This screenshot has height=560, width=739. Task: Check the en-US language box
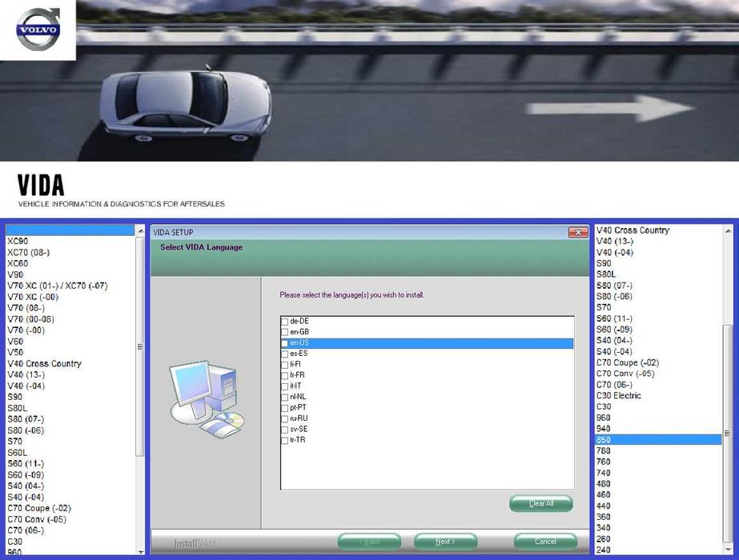[285, 343]
